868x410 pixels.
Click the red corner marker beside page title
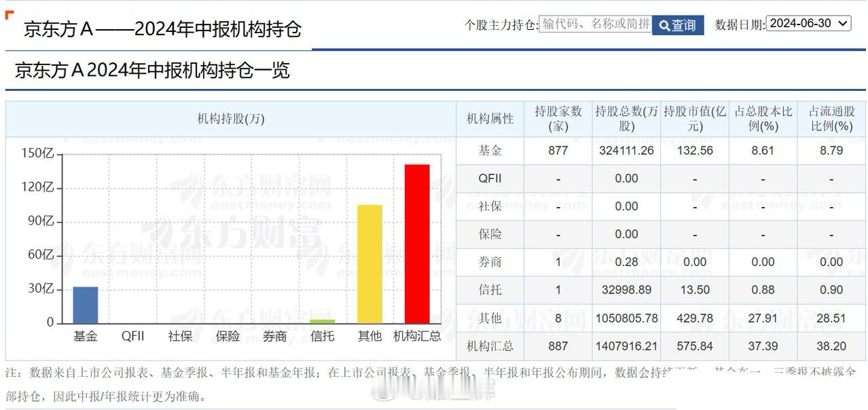pyautogui.click(x=8, y=16)
